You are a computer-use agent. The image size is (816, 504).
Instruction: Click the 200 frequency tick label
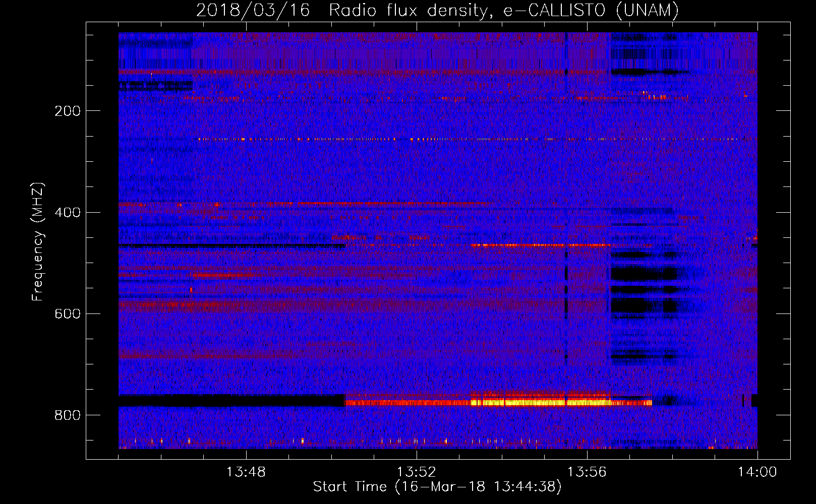68,111
